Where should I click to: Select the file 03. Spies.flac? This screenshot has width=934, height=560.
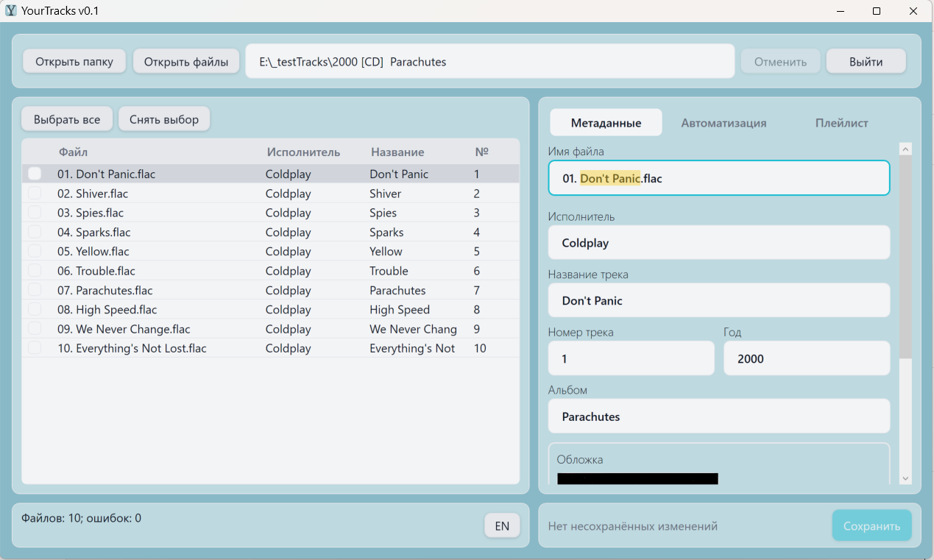[x=270, y=213]
